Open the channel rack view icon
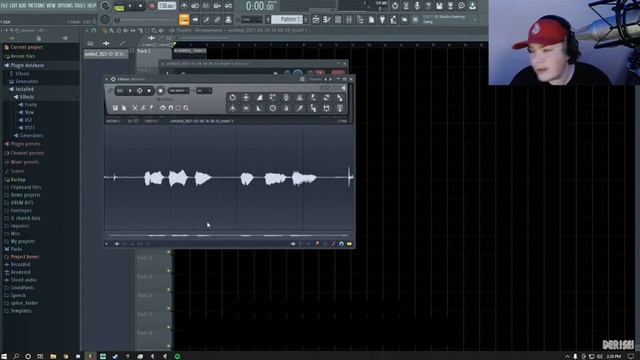 [x=338, y=19]
